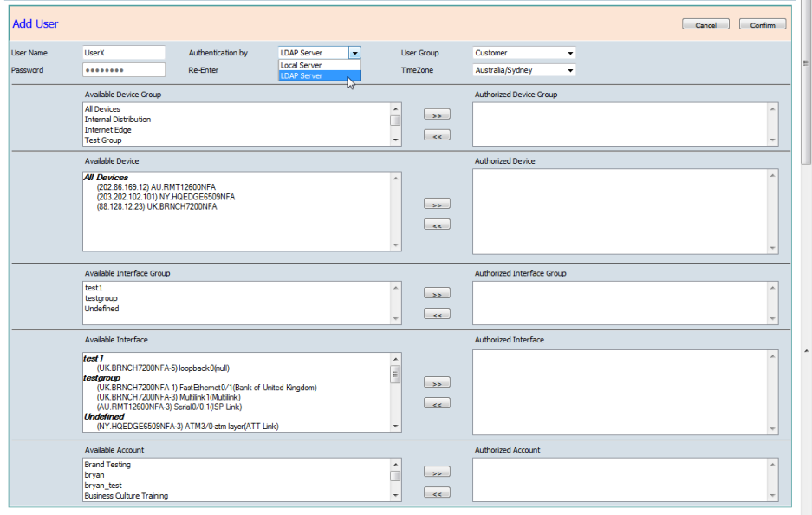This screenshot has width=812, height=515.
Task: Remove authorized account with << button
Action: coord(437,492)
